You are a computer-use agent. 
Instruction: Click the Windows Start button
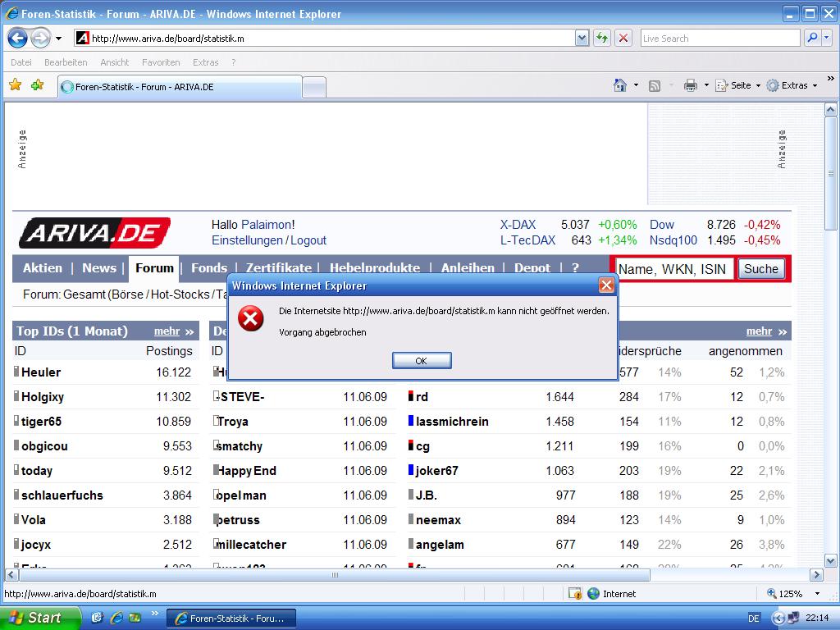39,618
